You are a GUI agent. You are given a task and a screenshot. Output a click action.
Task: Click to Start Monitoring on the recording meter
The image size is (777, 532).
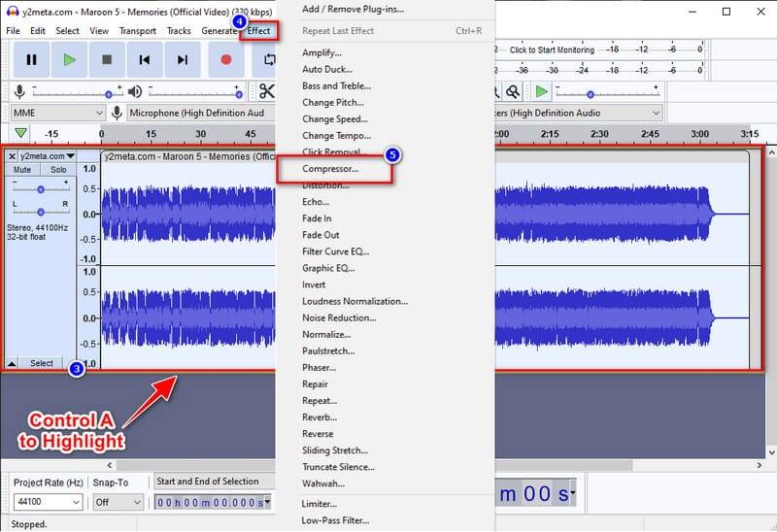pos(552,50)
